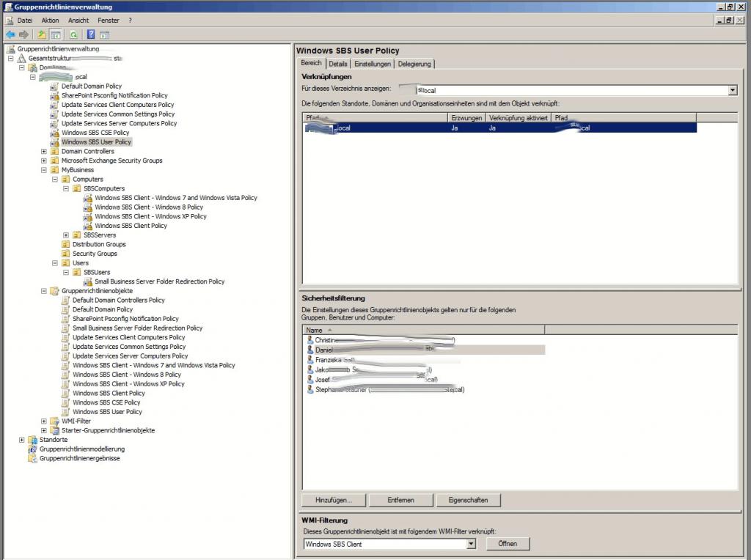Refresh the view with the green refresh icon

pos(73,34)
